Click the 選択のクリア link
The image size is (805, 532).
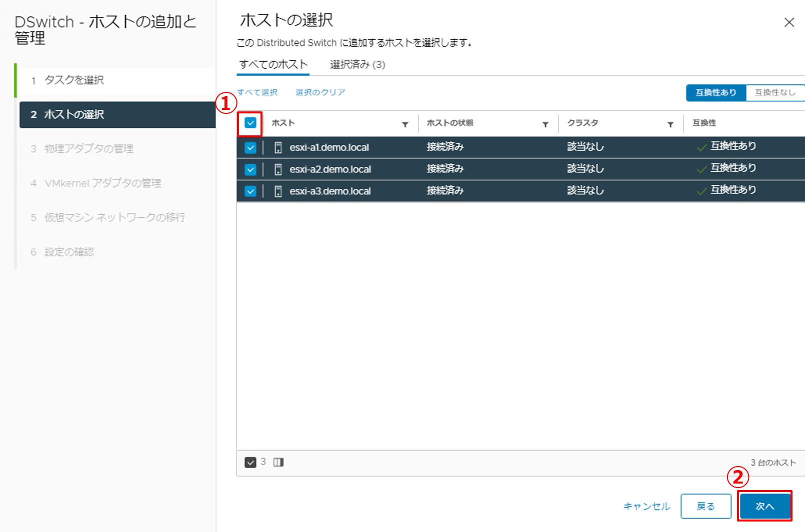(x=320, y=92)
